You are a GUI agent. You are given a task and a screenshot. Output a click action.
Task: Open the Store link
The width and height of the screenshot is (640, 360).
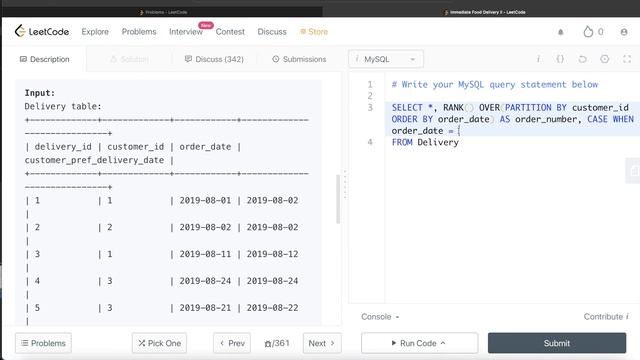tap(314, 31)
